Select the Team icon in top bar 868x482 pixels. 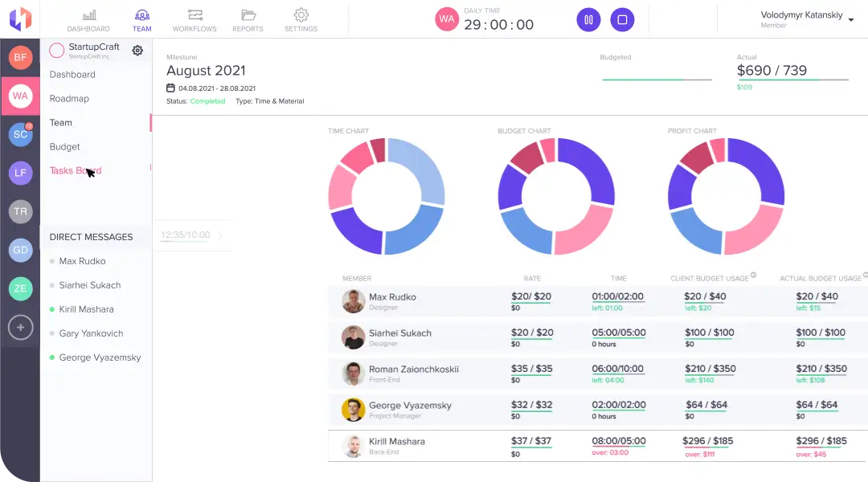point(141,15)
